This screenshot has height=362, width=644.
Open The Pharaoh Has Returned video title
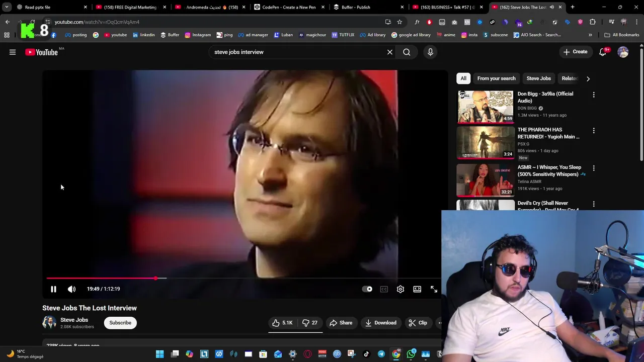[548, 133]
